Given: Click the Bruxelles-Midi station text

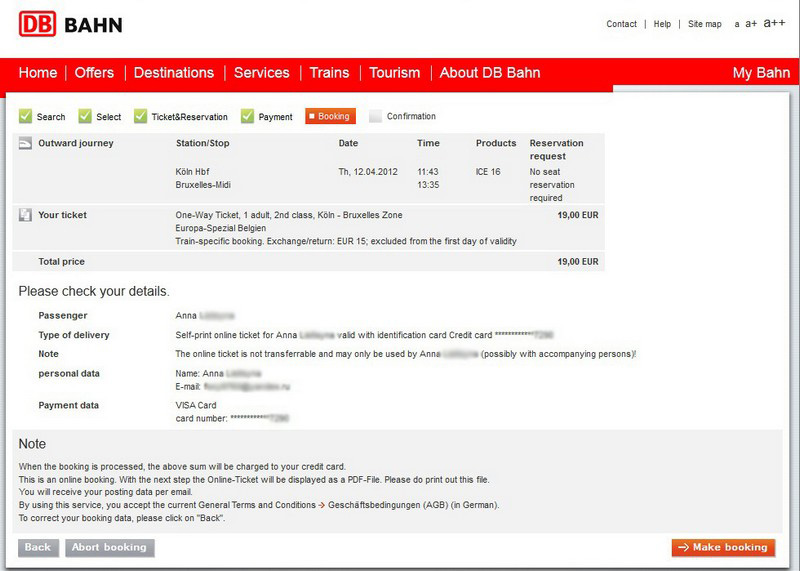Looking at the screenshot, I should click(203, 185).
